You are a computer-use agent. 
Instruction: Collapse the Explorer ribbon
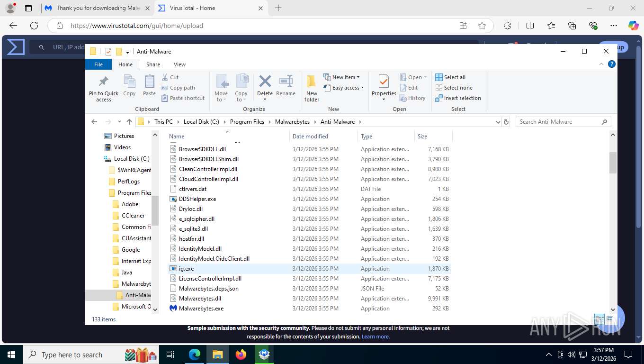(x=601, y=64)
